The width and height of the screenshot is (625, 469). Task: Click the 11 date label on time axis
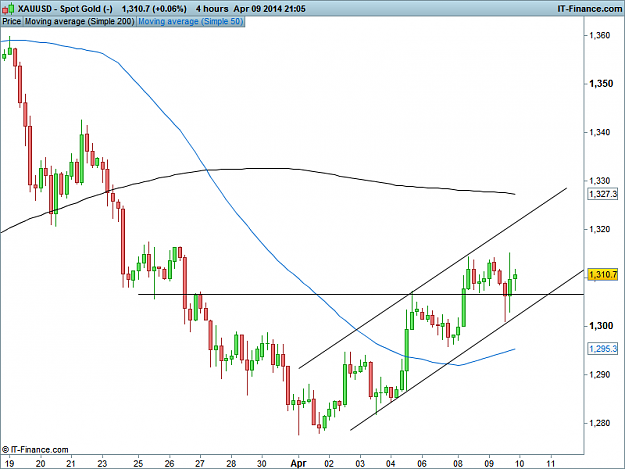[x=550, y=463]
